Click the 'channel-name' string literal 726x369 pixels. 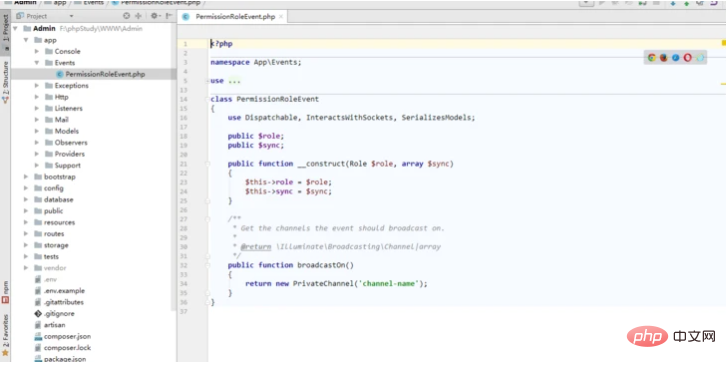tap(389, 283)
